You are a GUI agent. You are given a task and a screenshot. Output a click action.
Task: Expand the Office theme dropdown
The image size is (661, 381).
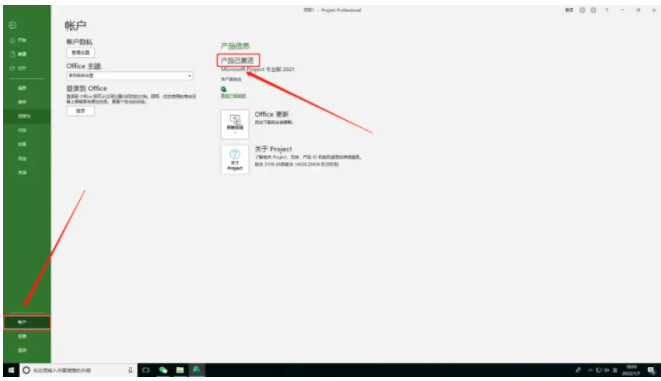tap(130, 75)
